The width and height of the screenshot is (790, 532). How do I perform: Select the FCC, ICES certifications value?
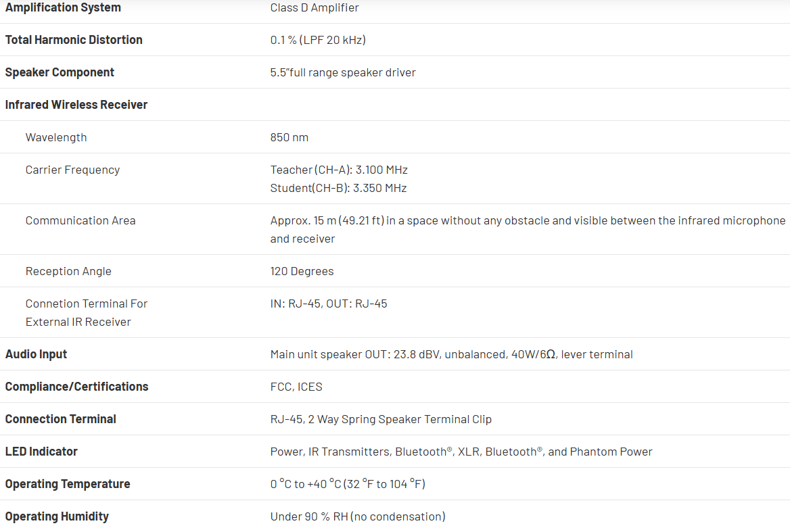(x=296, y=387)
